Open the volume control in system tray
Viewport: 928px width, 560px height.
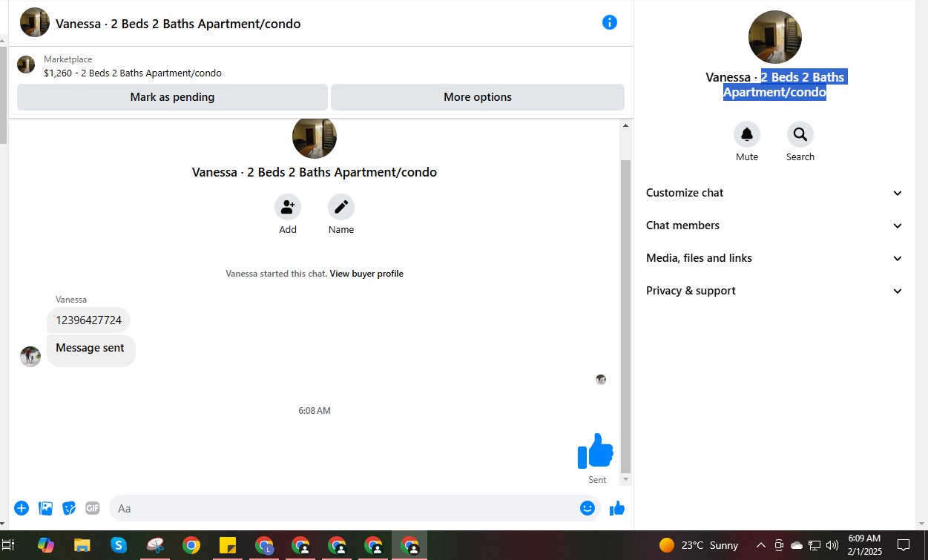[832, 545]
